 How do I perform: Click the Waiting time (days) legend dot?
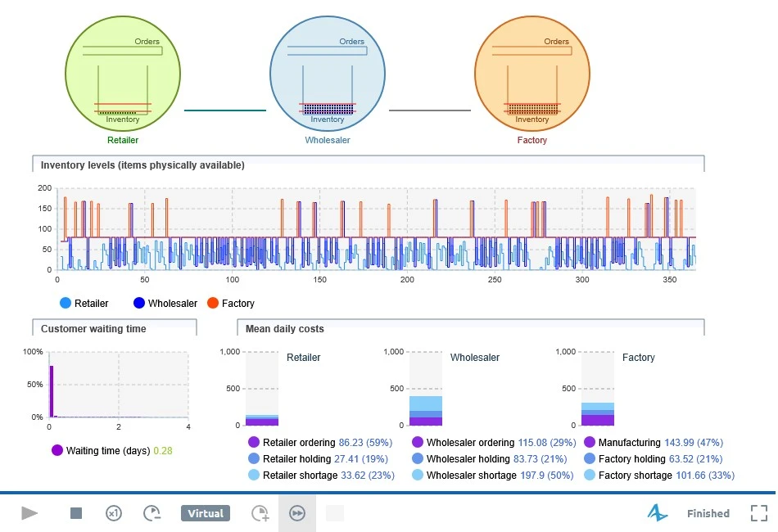(57, 450)
